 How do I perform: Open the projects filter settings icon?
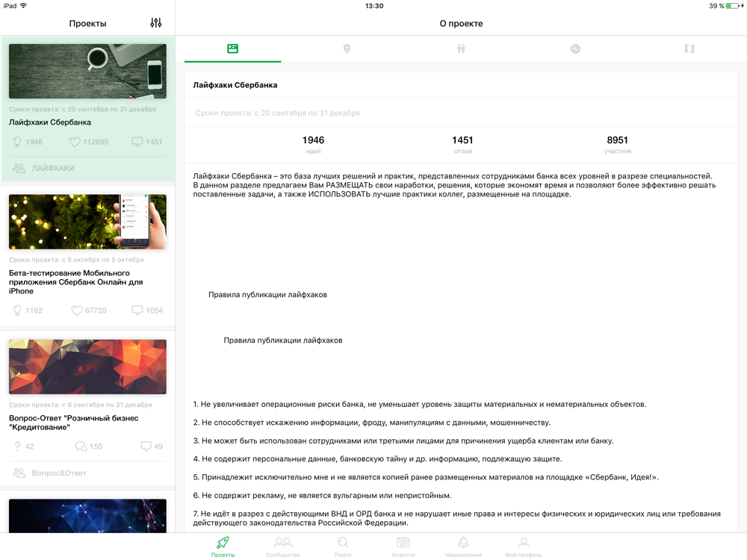pyautogui.click(x=156, y=23)
